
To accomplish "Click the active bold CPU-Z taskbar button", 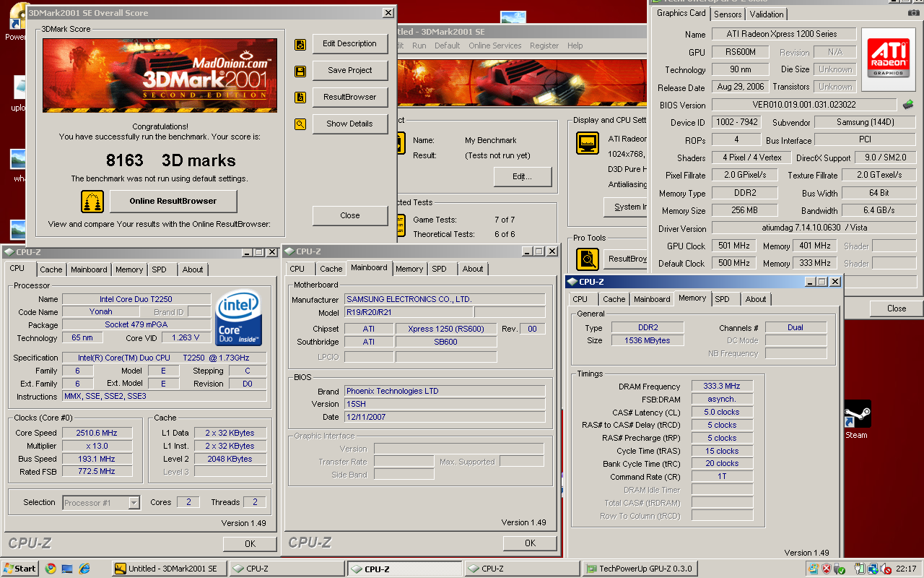I will (404, 569).
